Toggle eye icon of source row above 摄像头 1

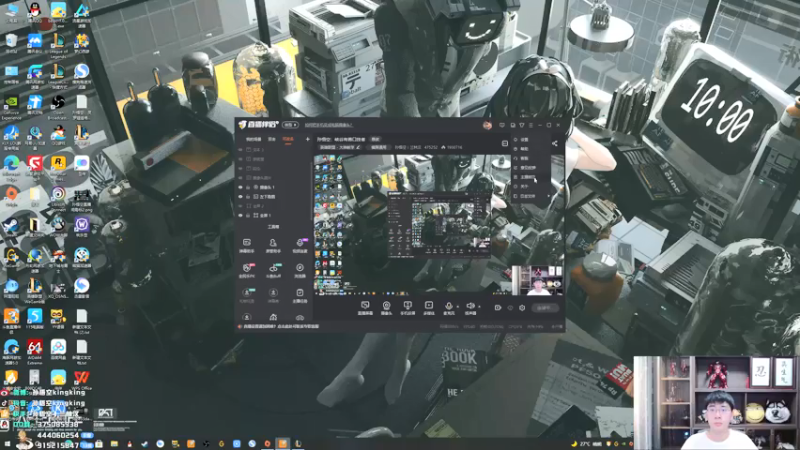point(241,178)
